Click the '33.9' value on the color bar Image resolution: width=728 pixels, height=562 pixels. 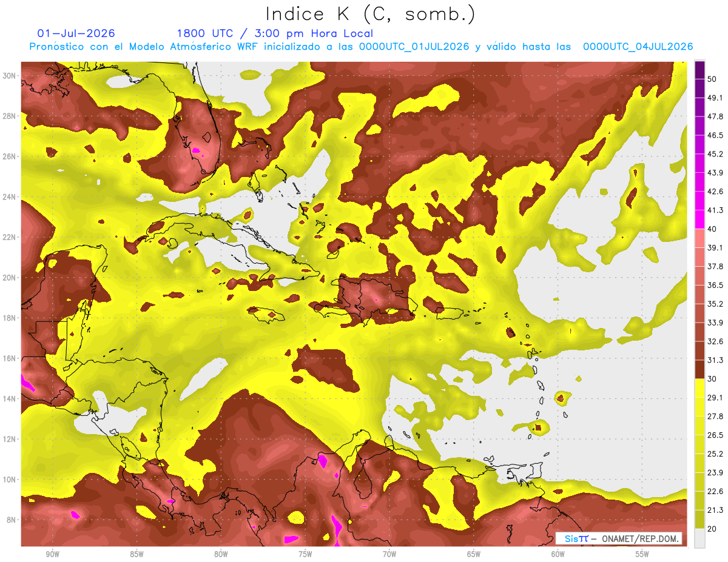click(x=715, y=323)
